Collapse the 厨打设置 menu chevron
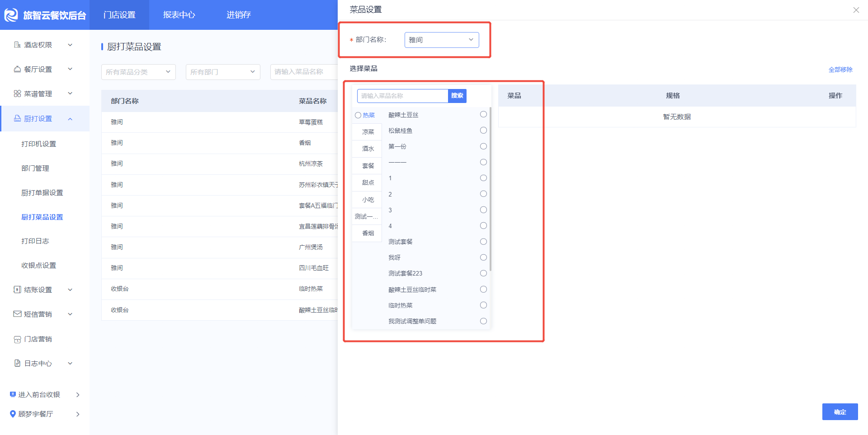 point(70,119)
